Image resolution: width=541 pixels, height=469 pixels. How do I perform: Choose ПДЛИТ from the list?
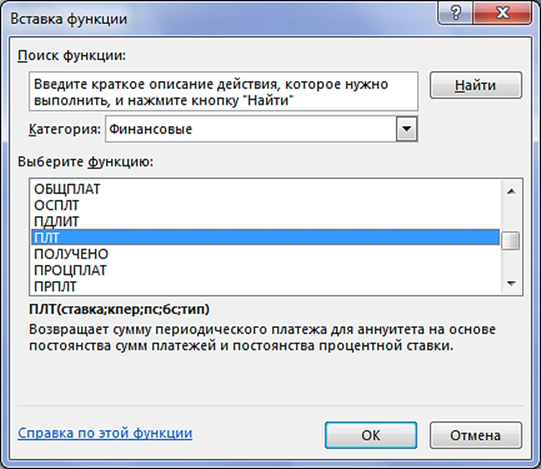[x=265, y=222]
